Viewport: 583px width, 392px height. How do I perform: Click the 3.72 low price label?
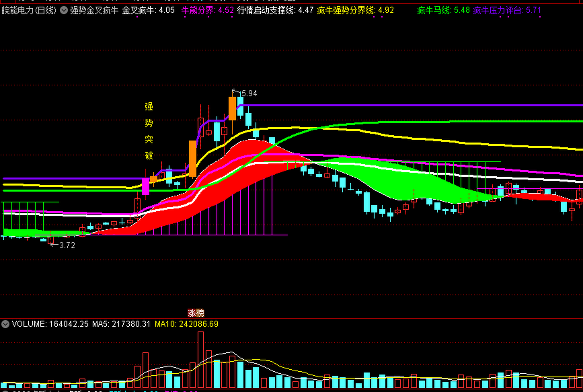67,245
